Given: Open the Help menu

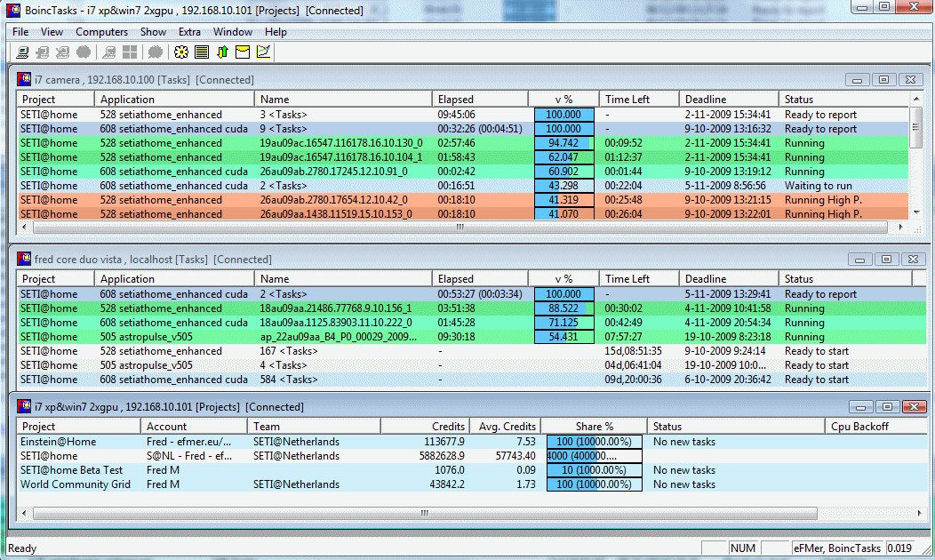Looking at the screenshot, I should tap(276, 32).
